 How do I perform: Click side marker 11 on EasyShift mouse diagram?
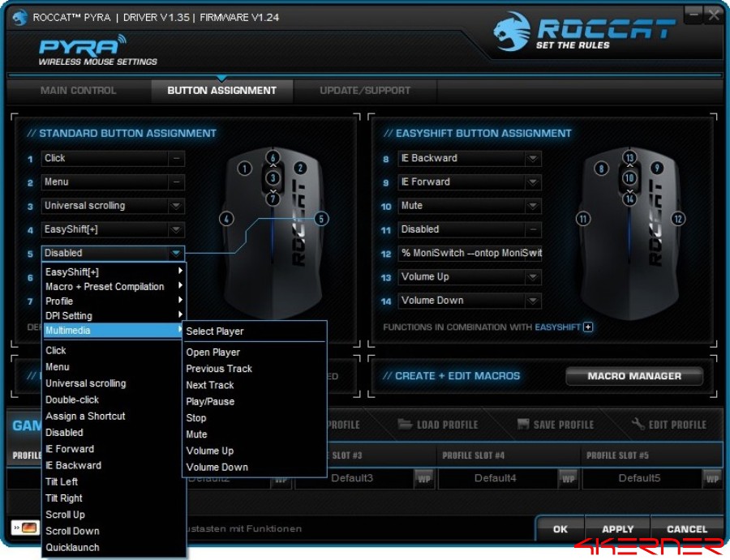583,219
